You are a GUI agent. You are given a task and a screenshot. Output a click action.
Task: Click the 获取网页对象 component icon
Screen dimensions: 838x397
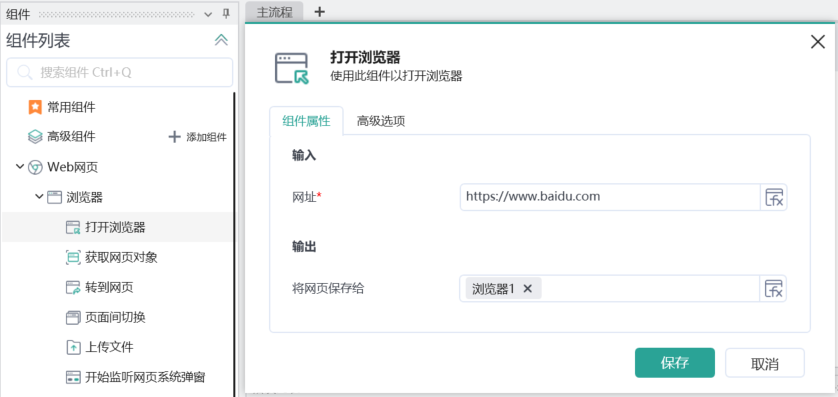pos(73,258)
